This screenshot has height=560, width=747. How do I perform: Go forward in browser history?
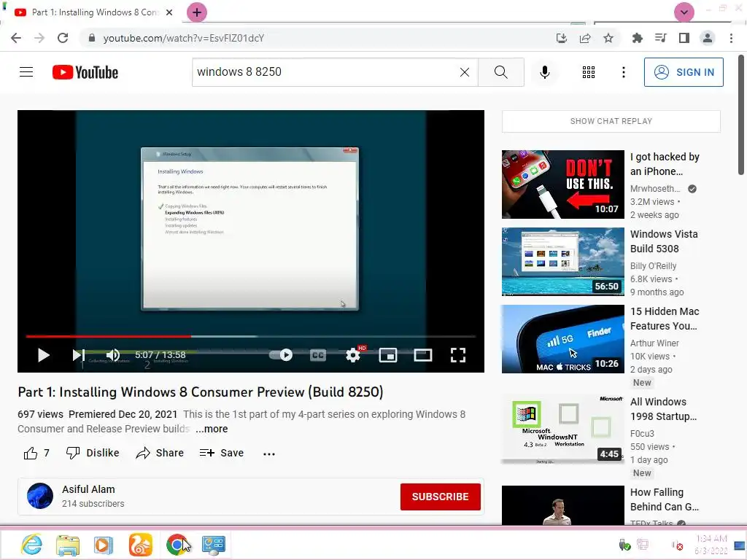pyautogui.click(x=39, y=38)
